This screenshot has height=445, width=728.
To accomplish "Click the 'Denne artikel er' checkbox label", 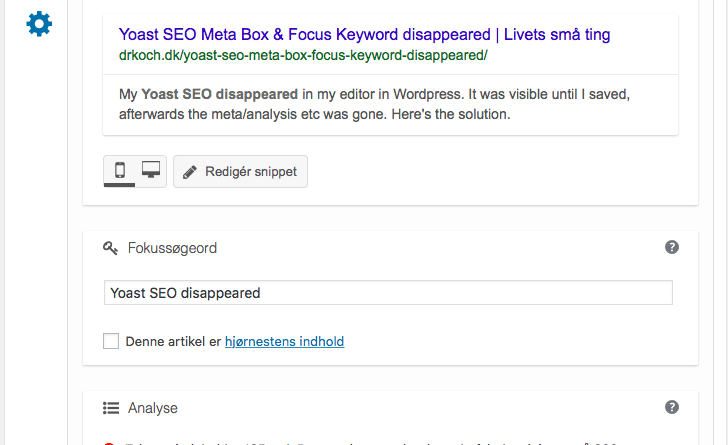I will tap(173, 341).
